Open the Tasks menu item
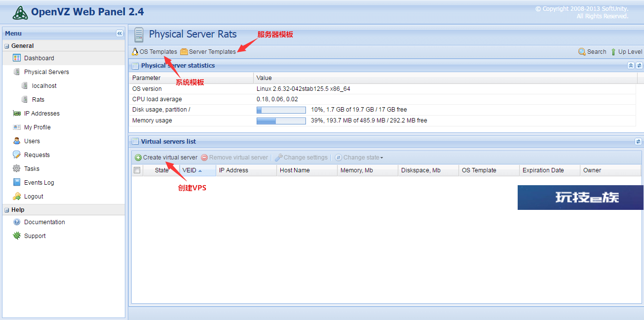This screenshot has height=320, width=644. pos(32,168)
